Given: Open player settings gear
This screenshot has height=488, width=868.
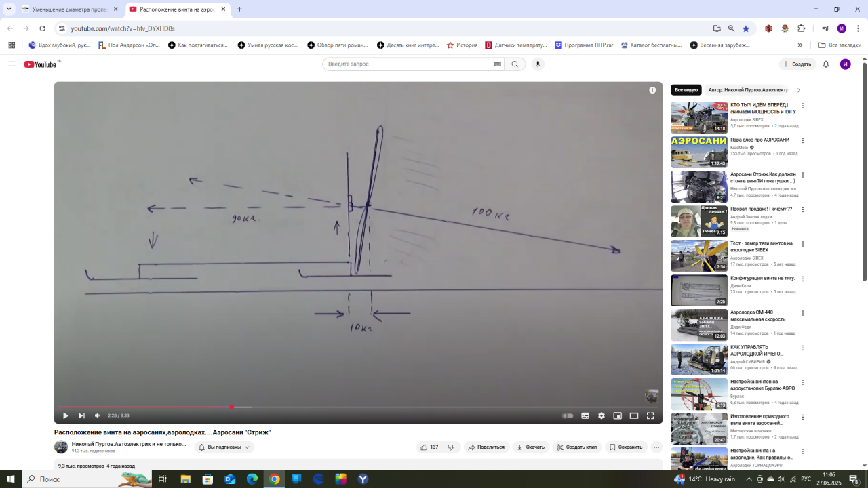Looking at the screenshot, I should [x=601, y=415].
